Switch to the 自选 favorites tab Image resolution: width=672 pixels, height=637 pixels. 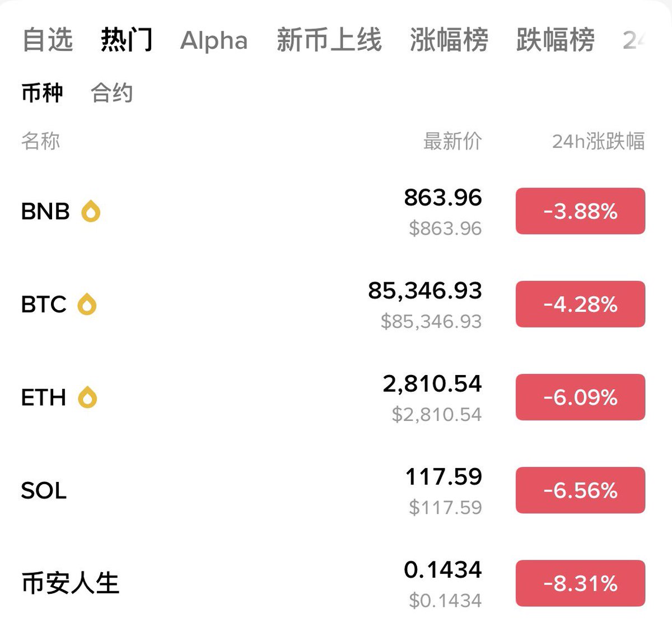48,40
